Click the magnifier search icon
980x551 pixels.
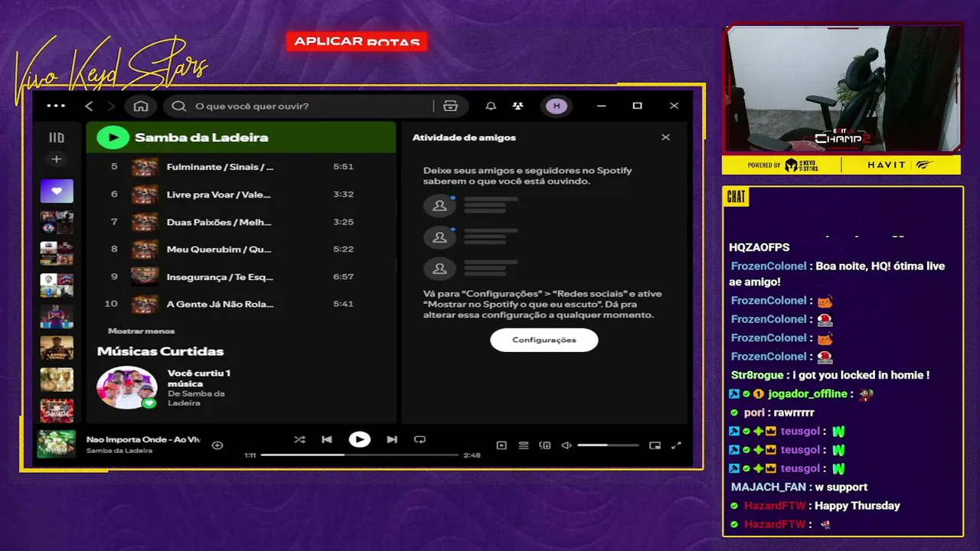coord(178,106)
